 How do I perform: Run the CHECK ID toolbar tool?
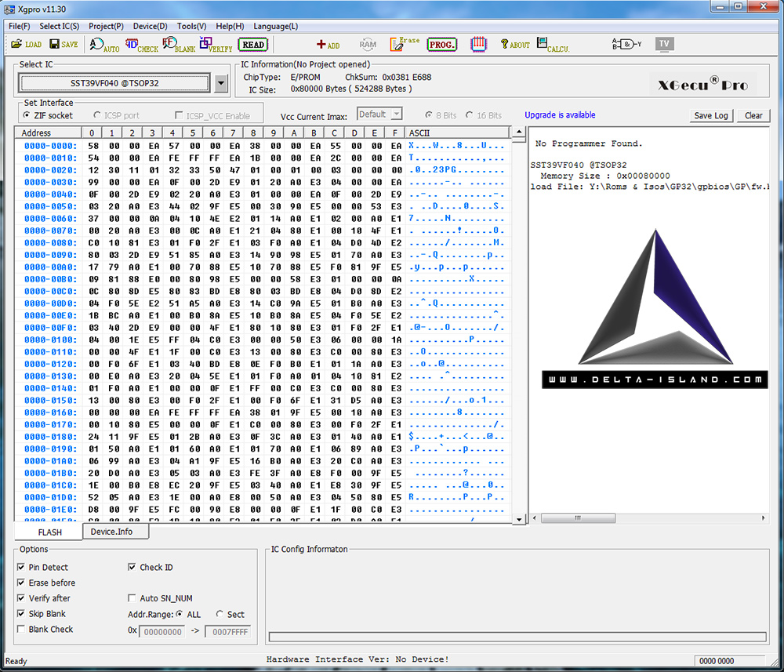(141, 45)
